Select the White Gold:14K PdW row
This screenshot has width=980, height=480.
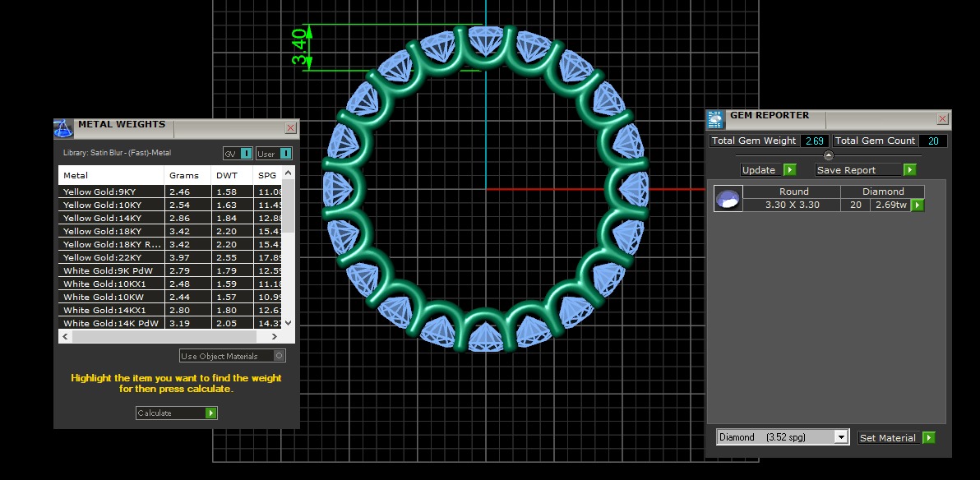tap(170, 323)
